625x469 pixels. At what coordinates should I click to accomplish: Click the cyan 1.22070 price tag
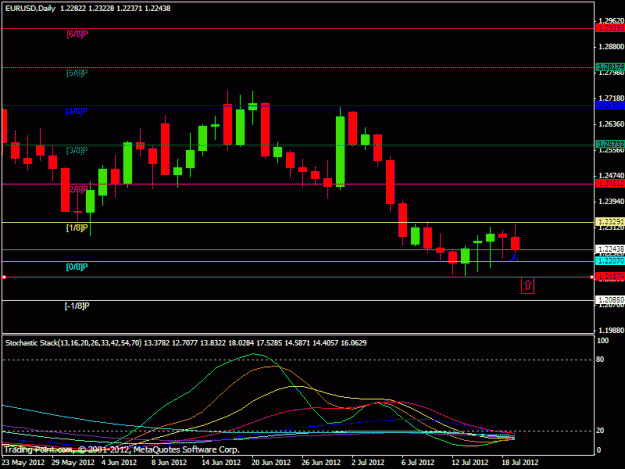click(610, 261)
